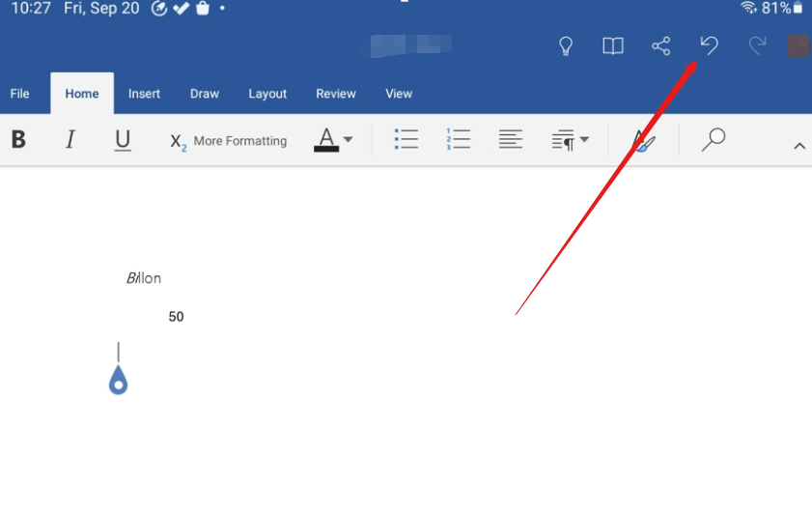
Task: Toggle bulleted list
Action: [406, 139]
